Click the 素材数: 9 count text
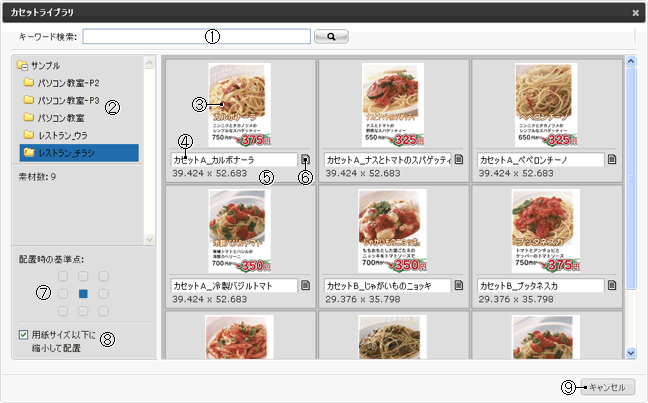Image resolution: width=648 pixels, height=403 pixels. click(x=37, y=177)
